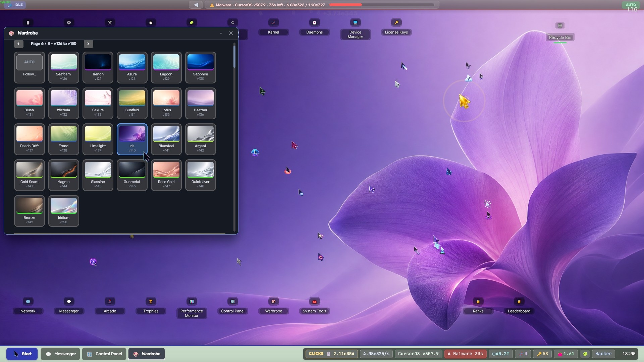The height and width of the screenshot is (362, 644).
Task: Toggle the IDLE status badge
Action: tap(15, 5)
